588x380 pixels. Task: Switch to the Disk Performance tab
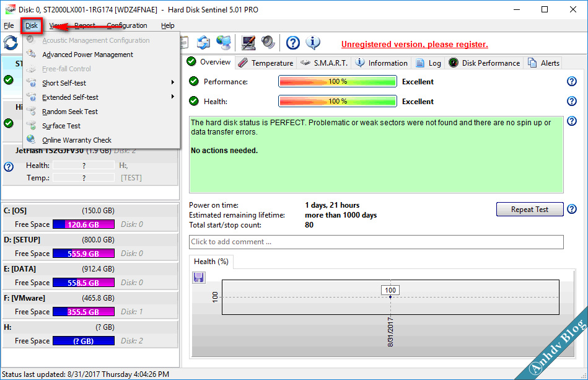pos(484,63)
